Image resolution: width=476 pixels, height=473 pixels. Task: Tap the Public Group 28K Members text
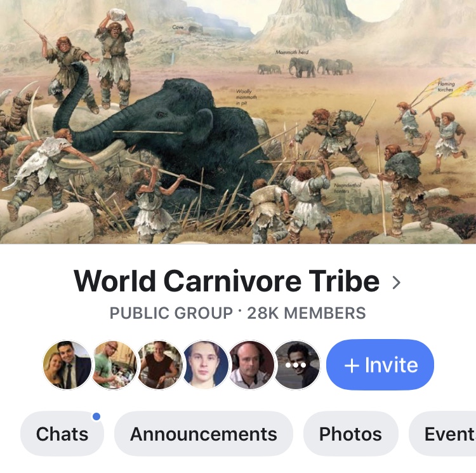(238, 313)
